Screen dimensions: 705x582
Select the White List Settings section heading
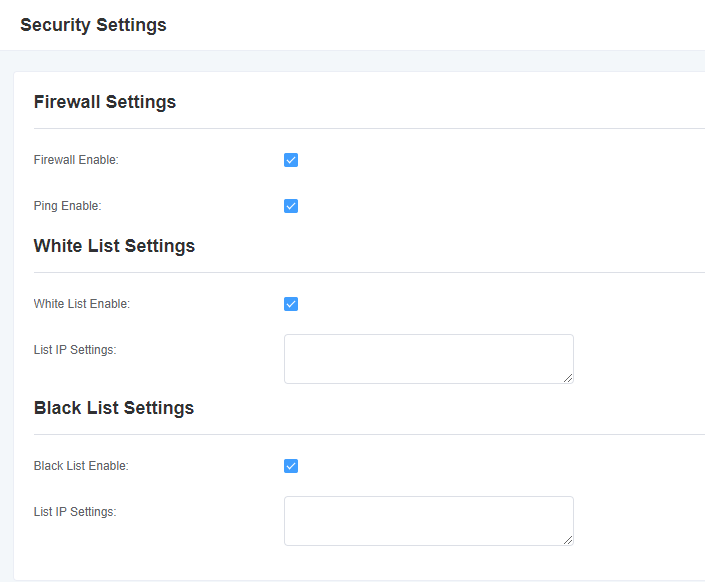point(114,246)
